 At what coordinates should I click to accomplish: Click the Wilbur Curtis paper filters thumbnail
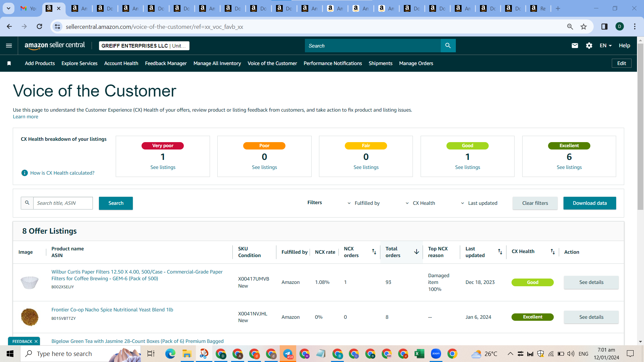(x=30, y=282)
